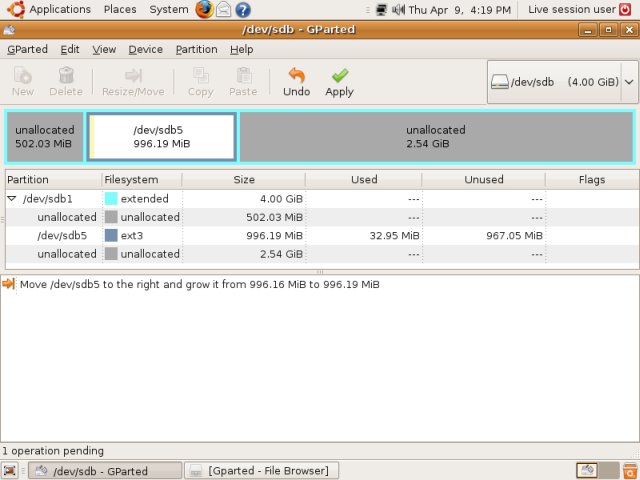Select the 502.03 MiB unallocated block in disk map
Image resolution: width=640 pixels, height=480 pixels.
click(45, 137)
